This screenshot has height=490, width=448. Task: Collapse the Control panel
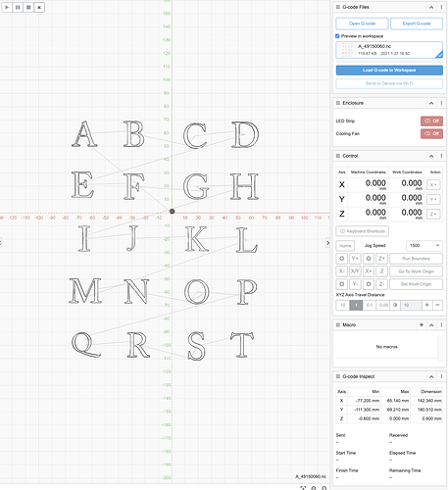431,156
